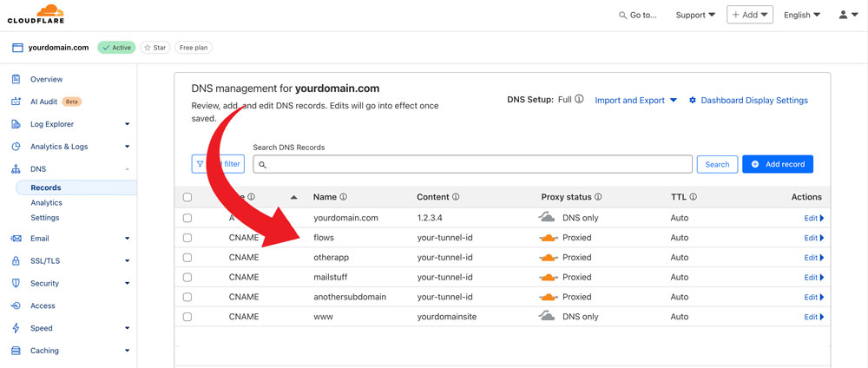Click the info icon beside TTL header
The width and height of the screenshot is (868, 368).
coord(693,197)
